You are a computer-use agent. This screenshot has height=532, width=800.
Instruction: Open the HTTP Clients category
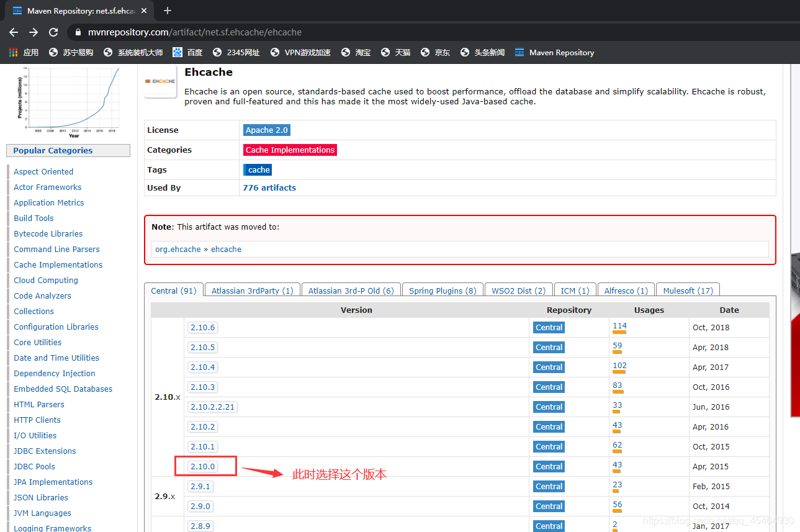tap(37, 420)
